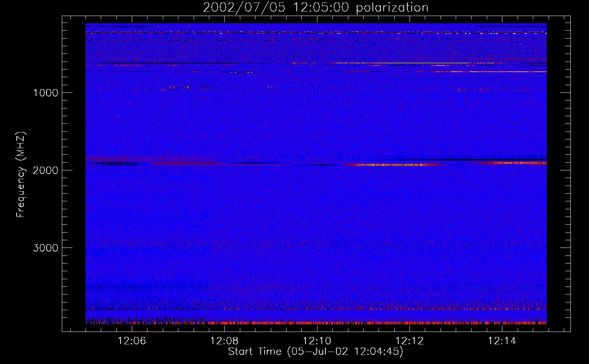Screen dimensions: 589x364
Task: Click the 12:08 time tick label
Action: coord(225,341)
